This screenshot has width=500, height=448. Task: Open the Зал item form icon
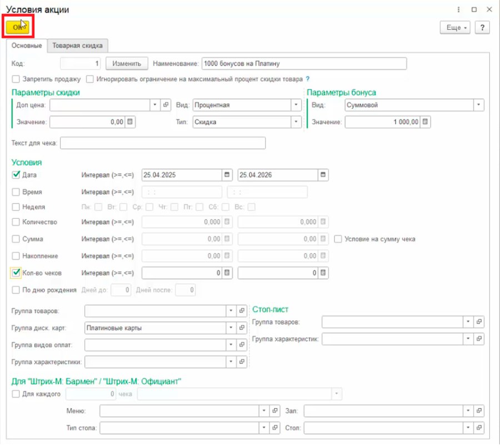click(479, 411)
